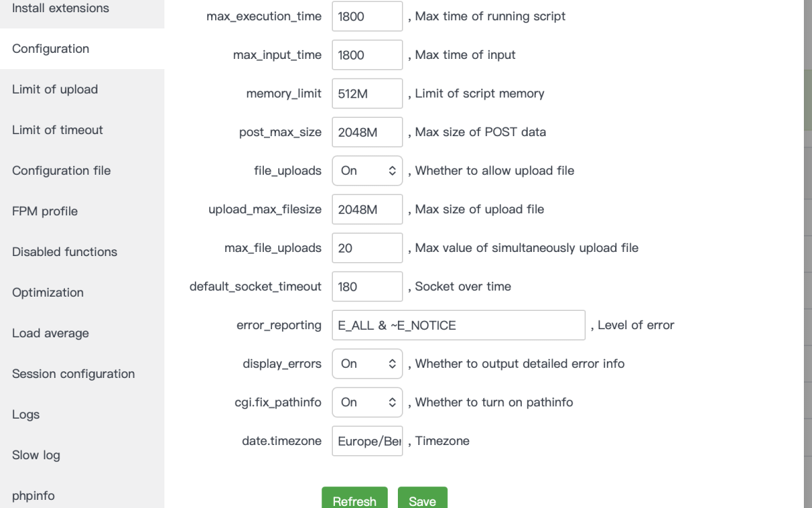The height and width of the screenshot is (508, 812).
Task: Select the Configuration sidebar tab
Action: click(x=51, y=49)
